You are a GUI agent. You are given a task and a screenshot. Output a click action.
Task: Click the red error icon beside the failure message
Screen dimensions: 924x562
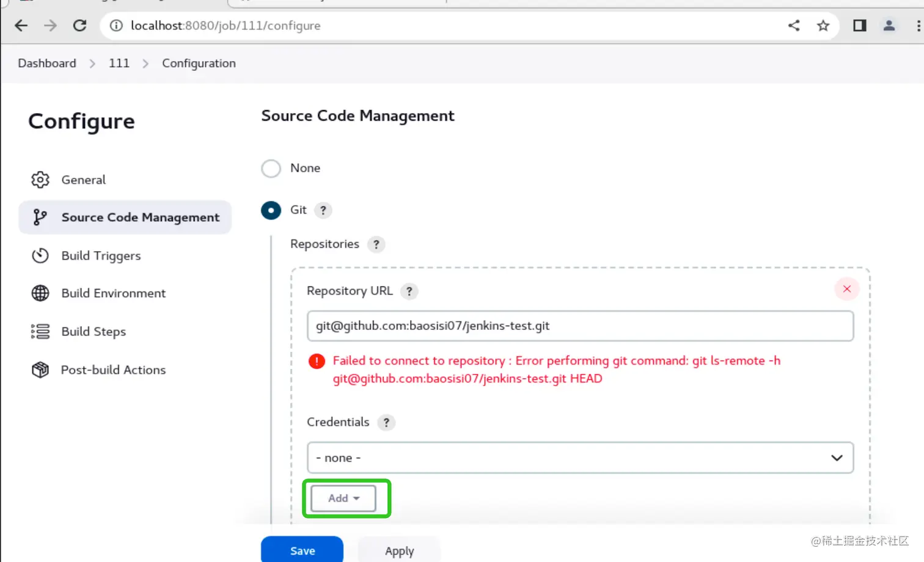point(317,361)
